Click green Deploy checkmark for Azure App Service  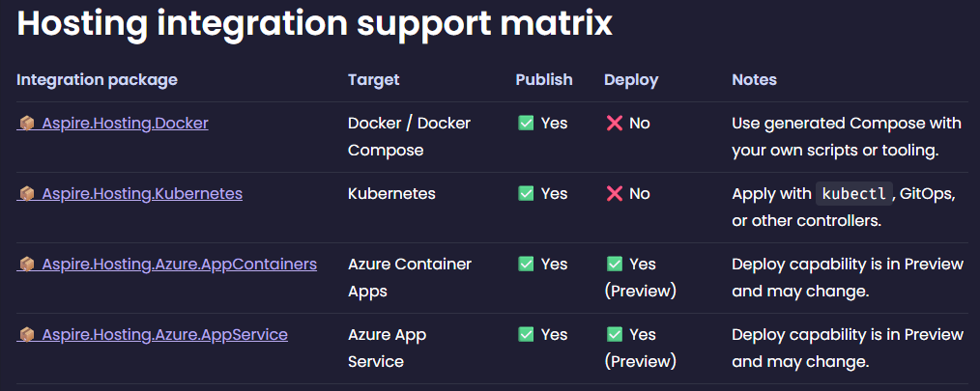click(615, 335)
